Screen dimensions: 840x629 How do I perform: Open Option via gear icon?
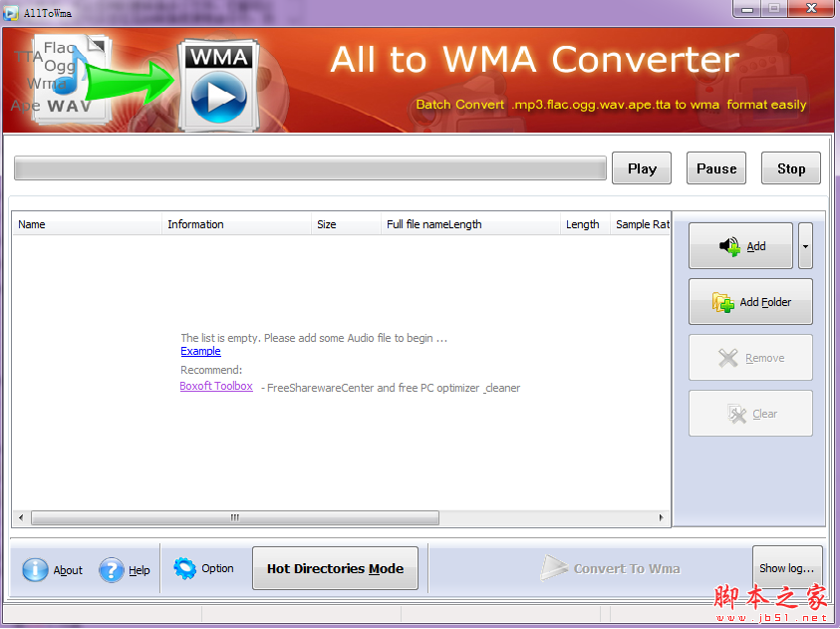click(184, 568)
